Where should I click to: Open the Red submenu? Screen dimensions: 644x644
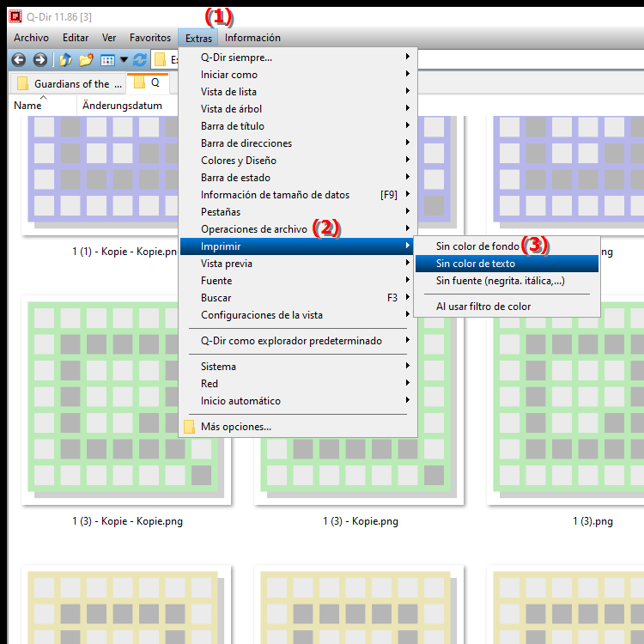click(299, 384)
